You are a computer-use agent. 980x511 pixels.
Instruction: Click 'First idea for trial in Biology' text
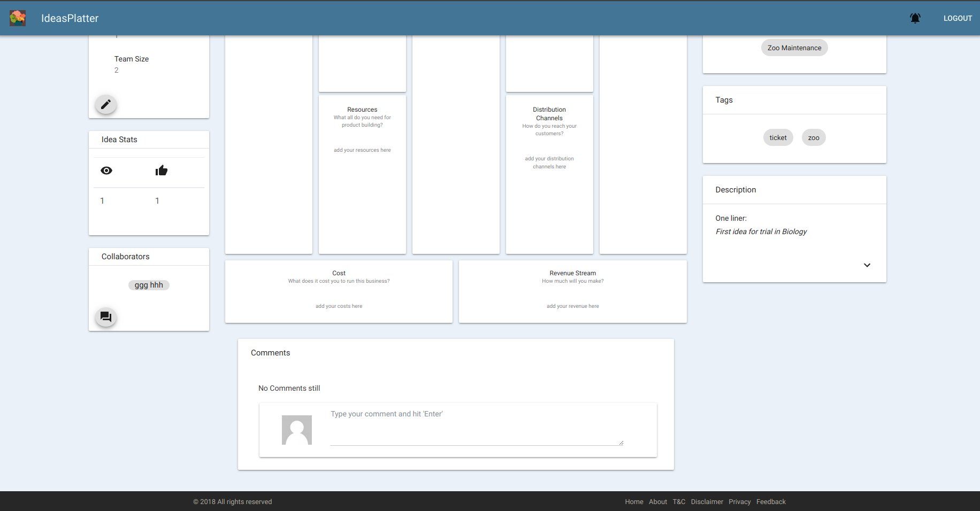[x=761, y=231]
